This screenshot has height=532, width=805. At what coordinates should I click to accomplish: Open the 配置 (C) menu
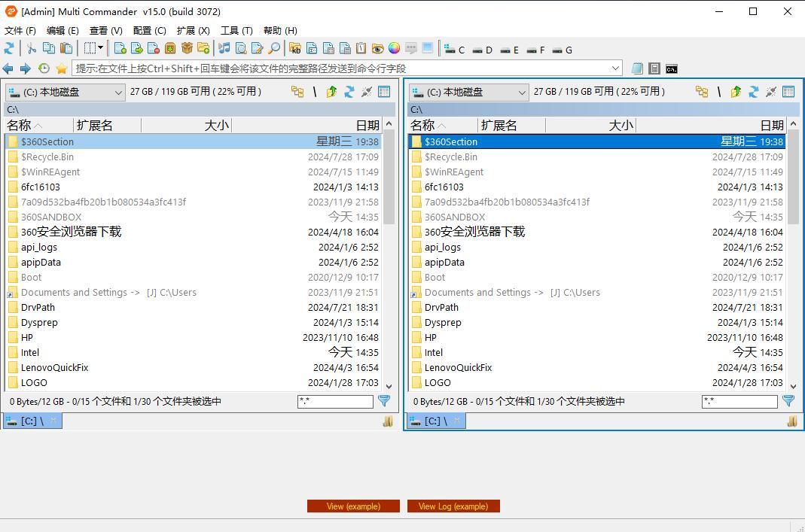coord(149,30)
